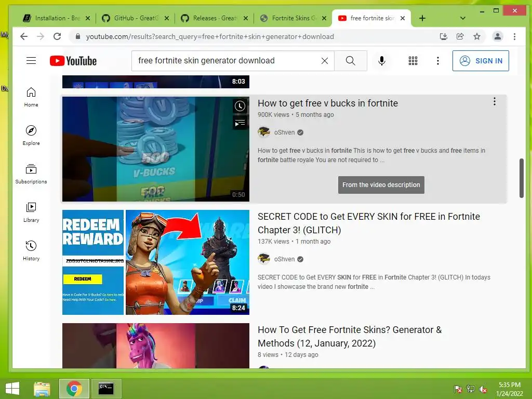Open YouTube settings three-dot menu
This screenshot has width=532, height=399.
438,61
